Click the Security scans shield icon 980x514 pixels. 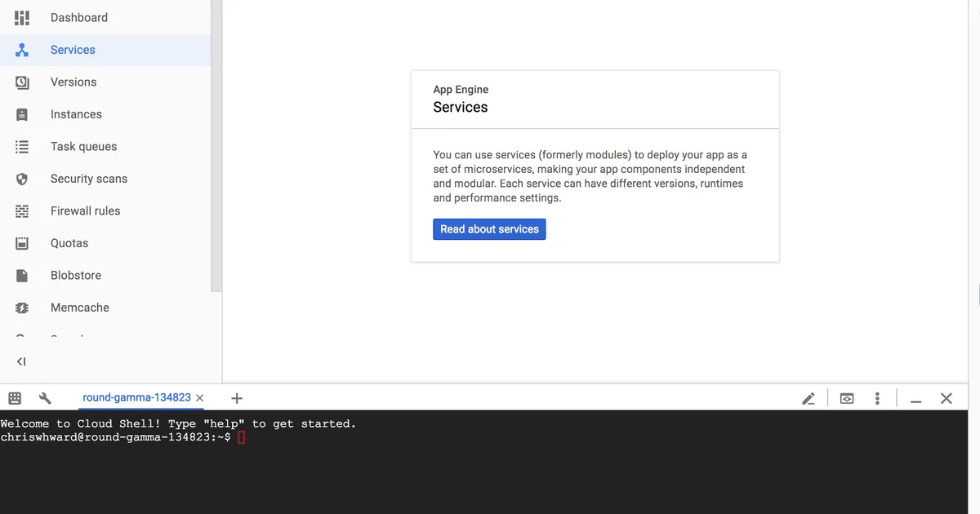click(x=22, y=179)
